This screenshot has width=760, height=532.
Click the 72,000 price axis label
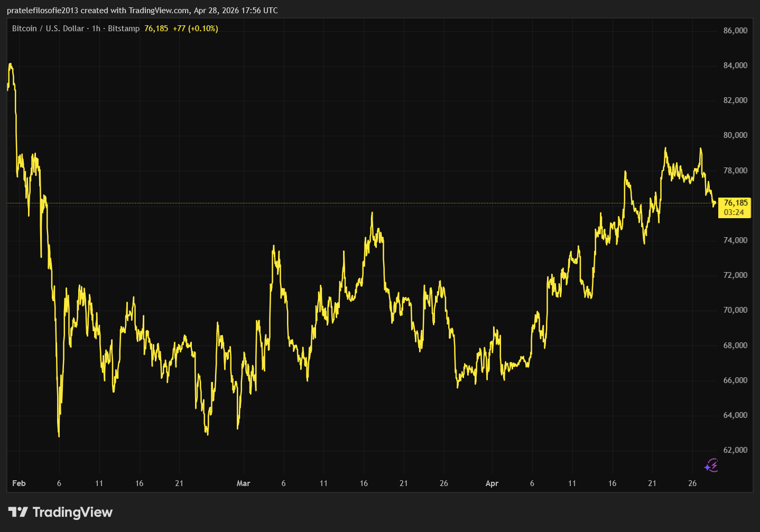[735, 275]
